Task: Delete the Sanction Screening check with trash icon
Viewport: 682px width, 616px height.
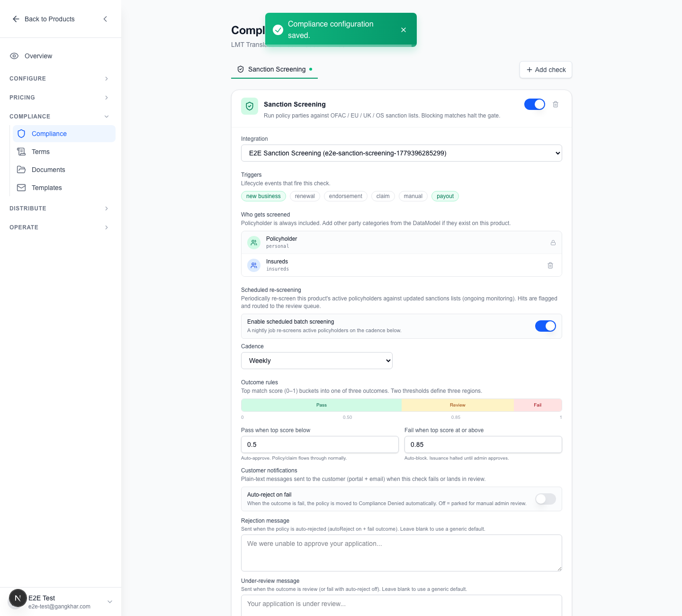Action: pos(556,104)
